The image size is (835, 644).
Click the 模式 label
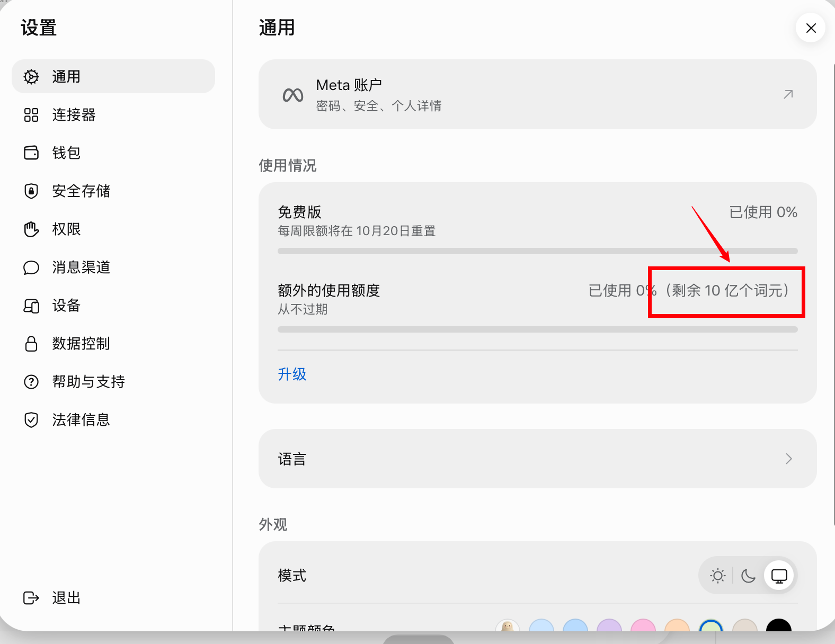(x=292, y=576)
